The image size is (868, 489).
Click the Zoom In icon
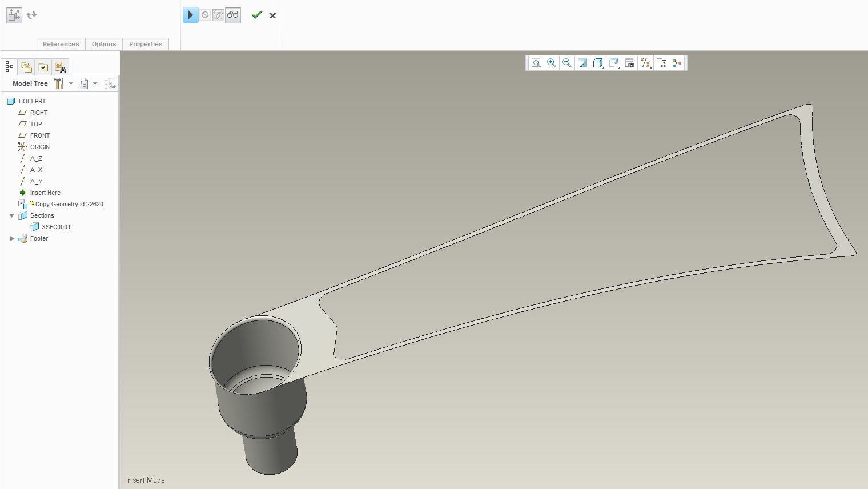tap(551, 63)
